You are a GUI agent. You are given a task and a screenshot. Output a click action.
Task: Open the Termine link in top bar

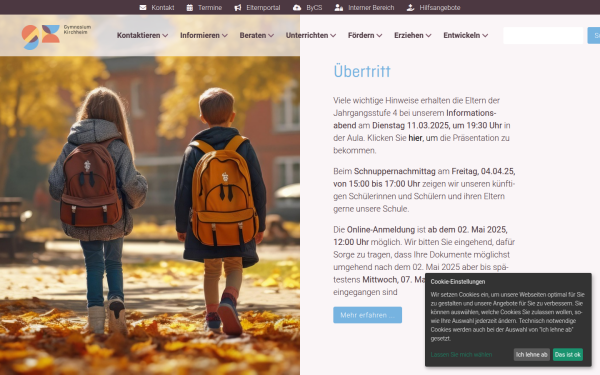(x=210, y=8)
